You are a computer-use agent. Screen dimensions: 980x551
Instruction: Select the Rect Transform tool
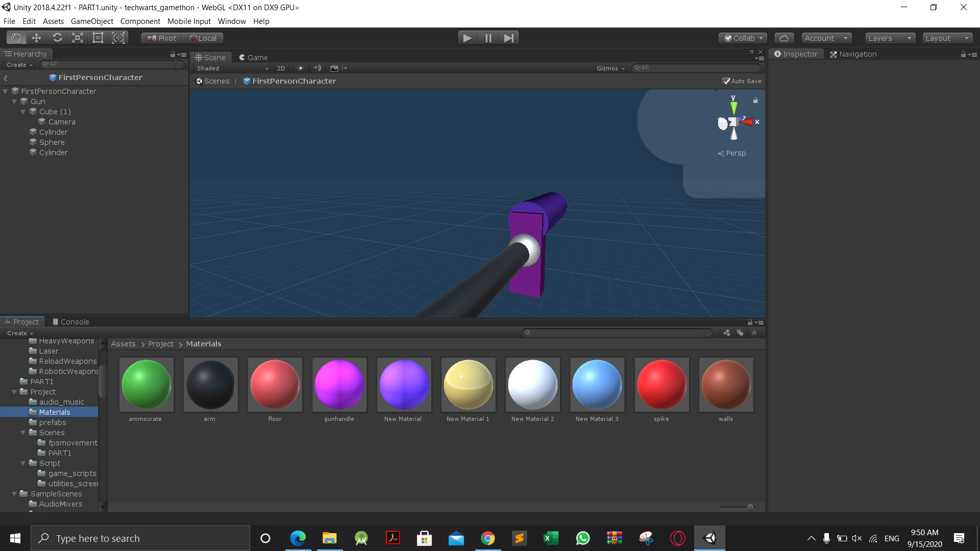[98, 38]
